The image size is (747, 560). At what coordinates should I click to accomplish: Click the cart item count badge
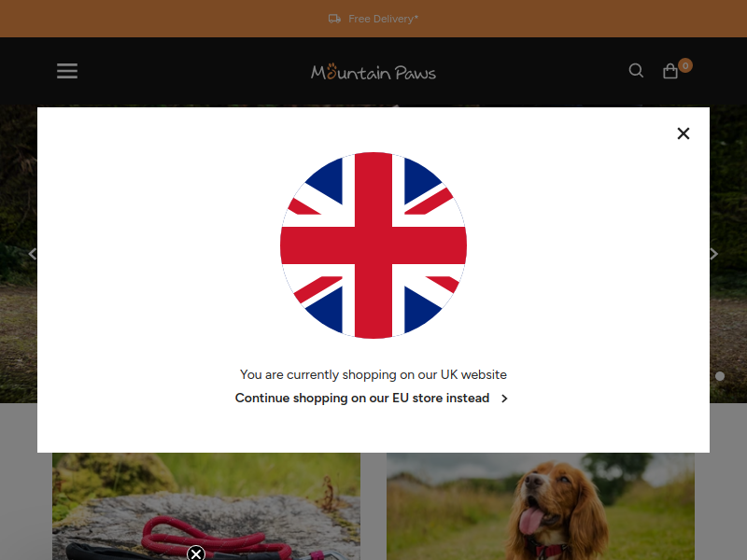[x=685, y=65]
